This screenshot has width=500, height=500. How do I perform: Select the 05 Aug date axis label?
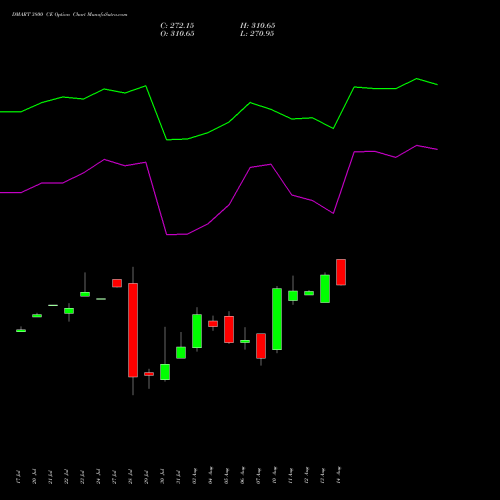click(226, 476)
